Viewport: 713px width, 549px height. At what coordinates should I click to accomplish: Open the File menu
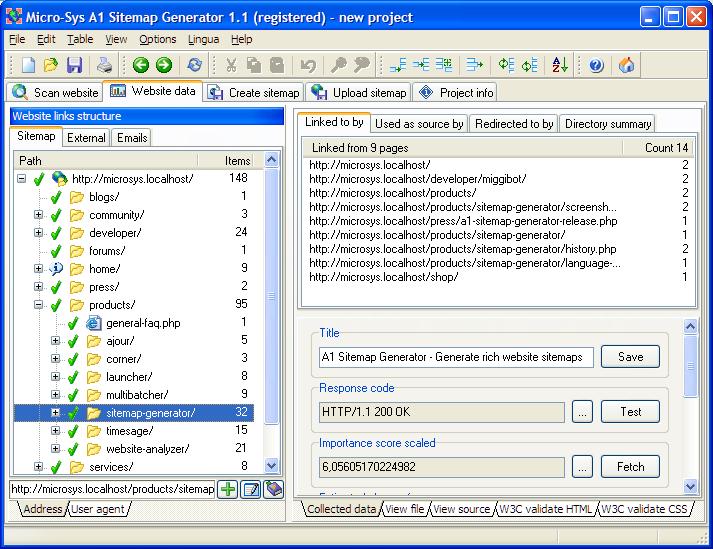point(17,40)
